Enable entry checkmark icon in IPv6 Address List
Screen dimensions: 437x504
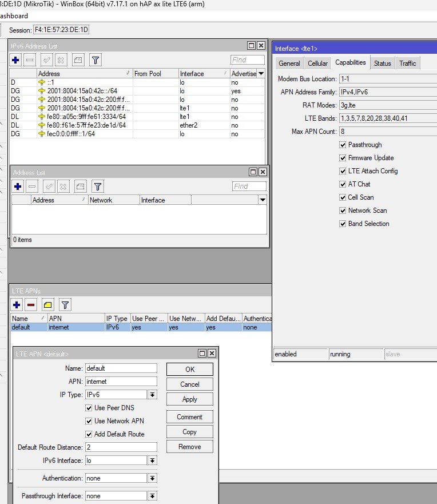click(46, 60)
